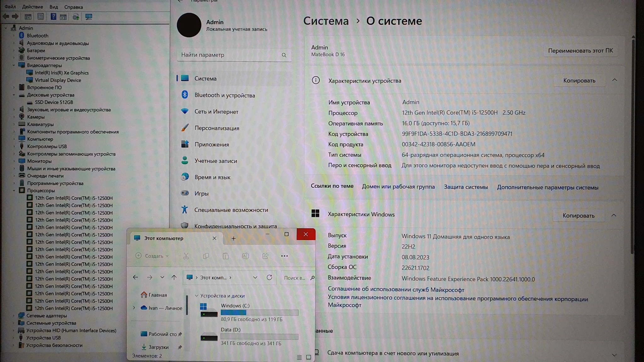Open the Действие menu
The height and width of the screenshot is (362, 644).
coord(32,7)
